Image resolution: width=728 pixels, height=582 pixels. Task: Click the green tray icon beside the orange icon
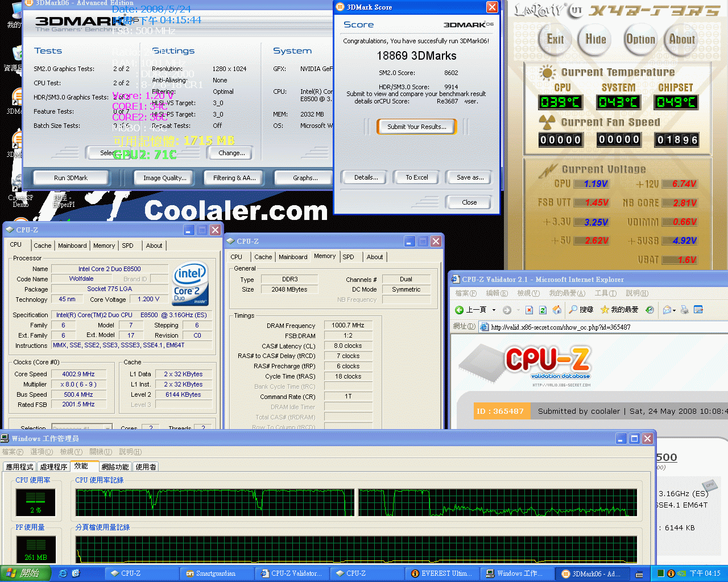pos(660,573)
